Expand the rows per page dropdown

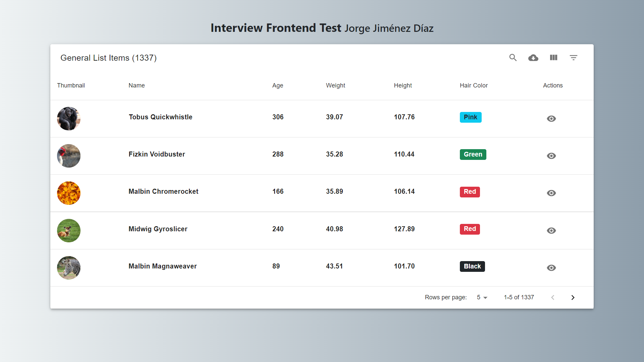click(482, 297)
